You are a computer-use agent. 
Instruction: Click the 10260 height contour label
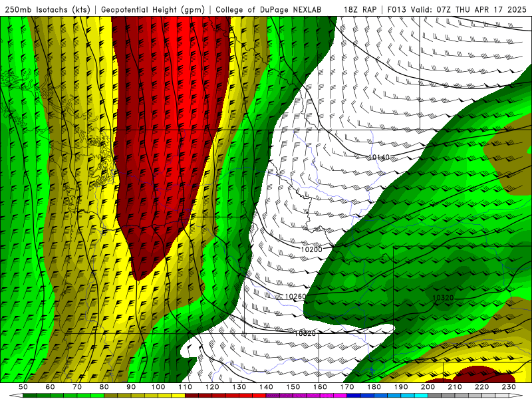tap(295, 297)
